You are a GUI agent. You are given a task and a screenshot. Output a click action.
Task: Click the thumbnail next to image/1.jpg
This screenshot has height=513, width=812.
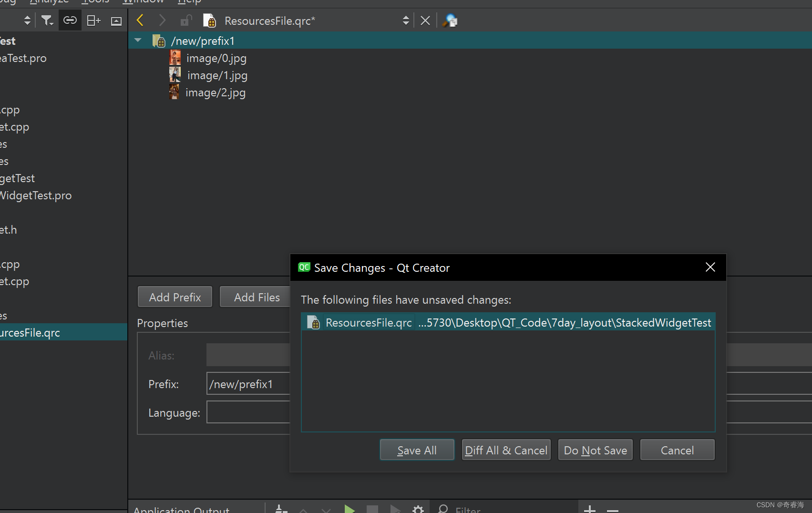175,75
